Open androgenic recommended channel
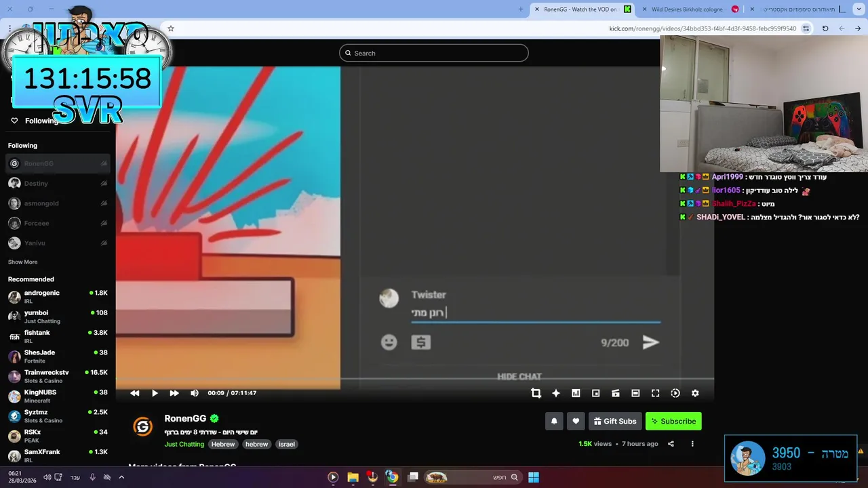The image size is (868, 488). coord(58,297)
